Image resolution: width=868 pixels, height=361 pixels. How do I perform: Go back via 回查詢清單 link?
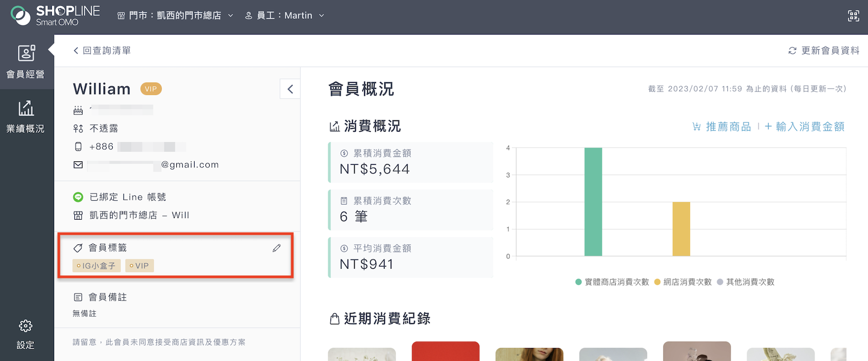click(102, 50)
